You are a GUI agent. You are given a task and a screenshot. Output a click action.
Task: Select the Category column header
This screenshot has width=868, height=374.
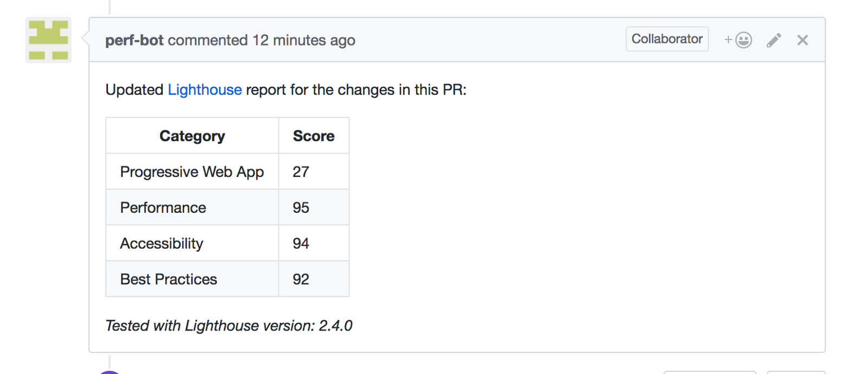[x=192, y=136]
